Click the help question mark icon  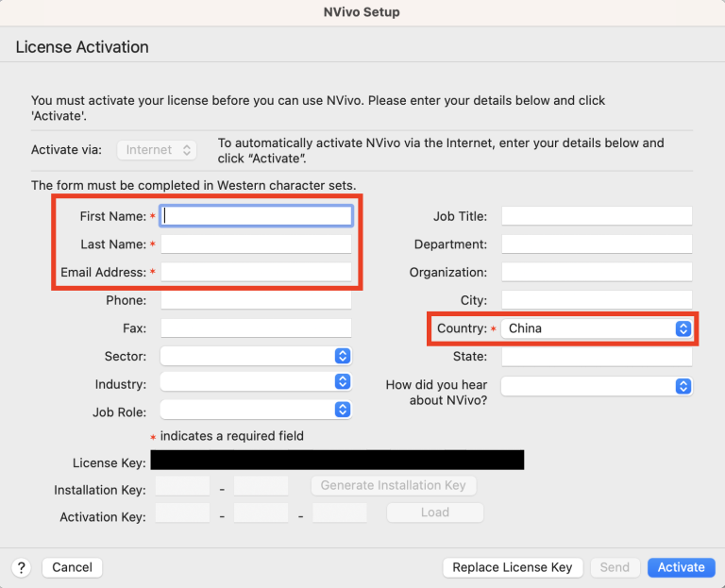(x=22, y=567)
